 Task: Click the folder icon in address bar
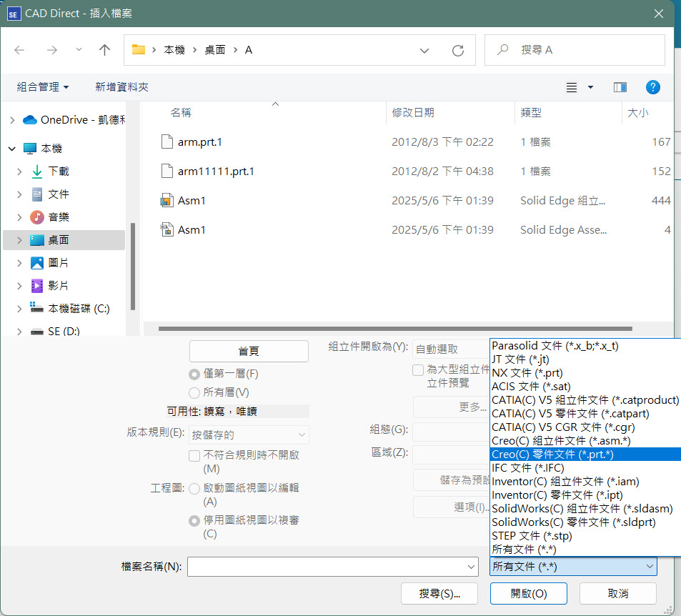(x=139, y=49)
